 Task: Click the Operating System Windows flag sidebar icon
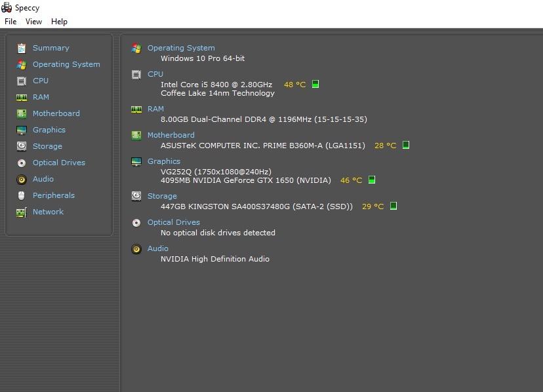pyautogui.click(x=22, y=64)
